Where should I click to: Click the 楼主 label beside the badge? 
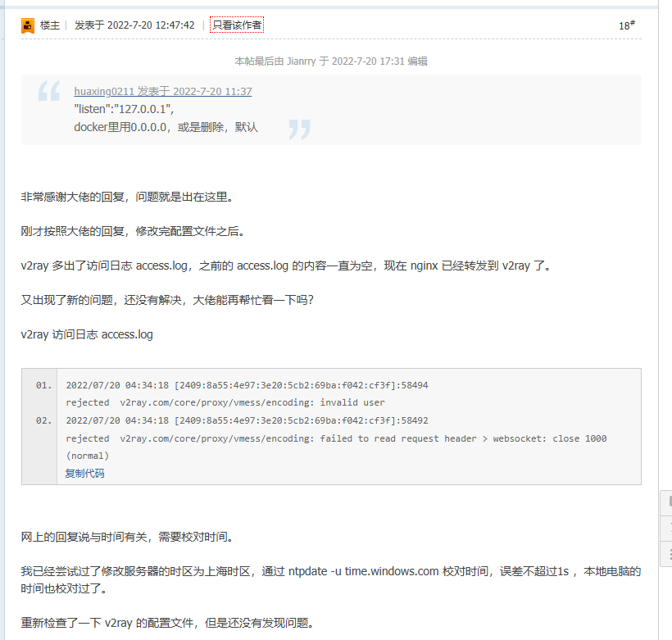50,25
